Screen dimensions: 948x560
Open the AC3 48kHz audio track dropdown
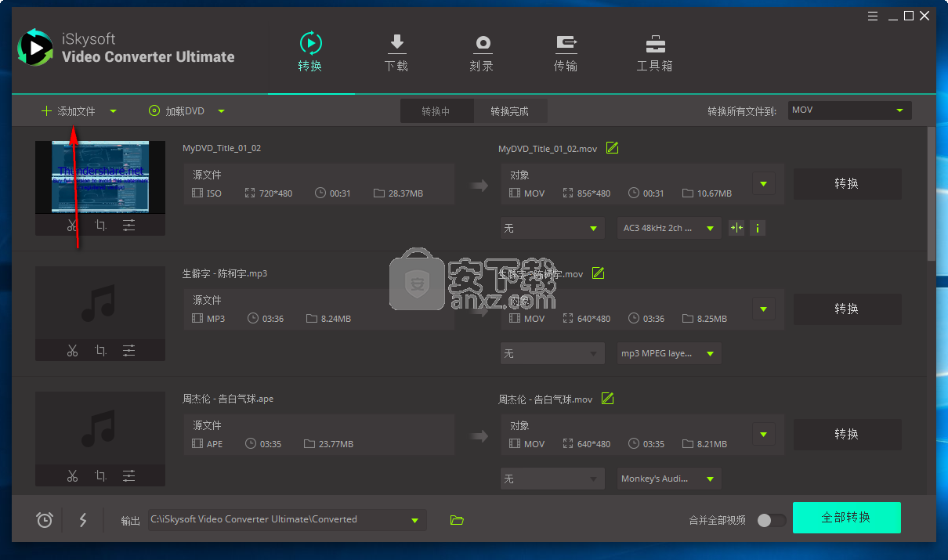[669, 229]
